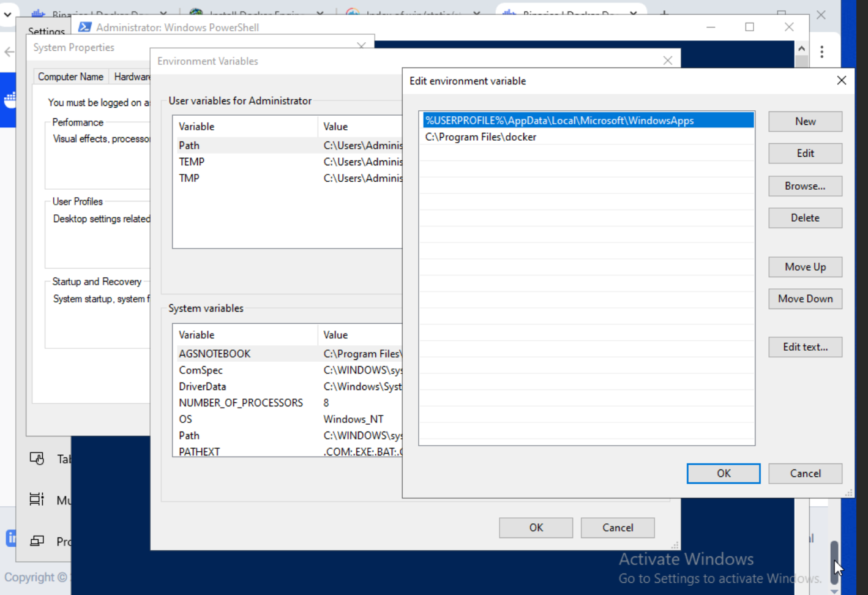Click the Value column header in system variables
Screen dimensions: 868x595
360,335
